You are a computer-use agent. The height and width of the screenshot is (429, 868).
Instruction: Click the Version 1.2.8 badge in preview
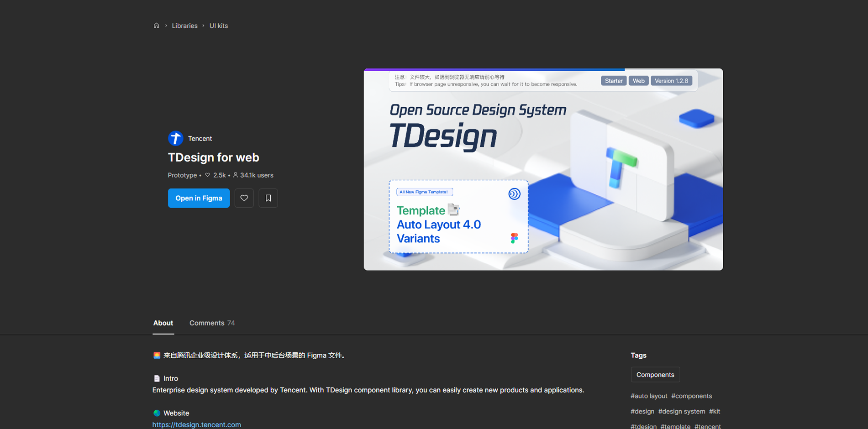click(x=671, y=81)
